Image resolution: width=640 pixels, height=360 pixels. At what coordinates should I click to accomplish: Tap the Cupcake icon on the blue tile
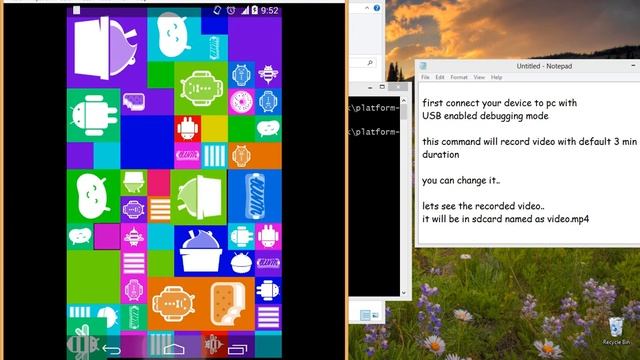(241, 263)
